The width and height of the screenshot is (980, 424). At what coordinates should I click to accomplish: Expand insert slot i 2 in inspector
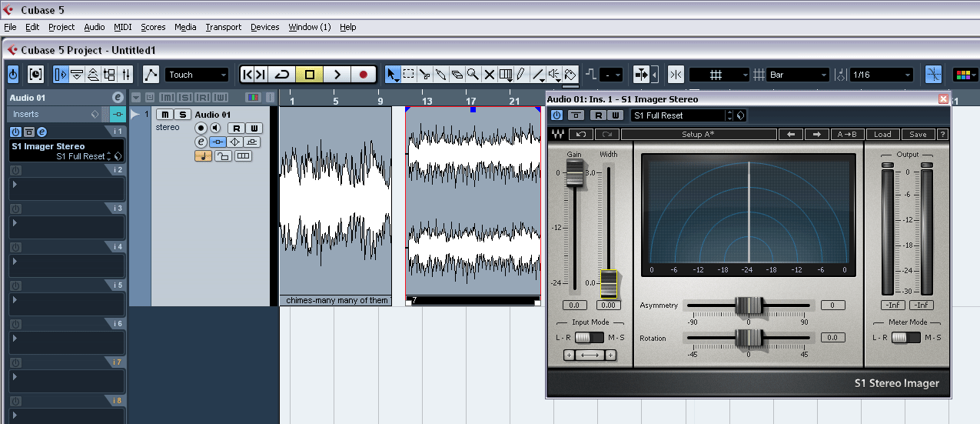click(68, 189)
